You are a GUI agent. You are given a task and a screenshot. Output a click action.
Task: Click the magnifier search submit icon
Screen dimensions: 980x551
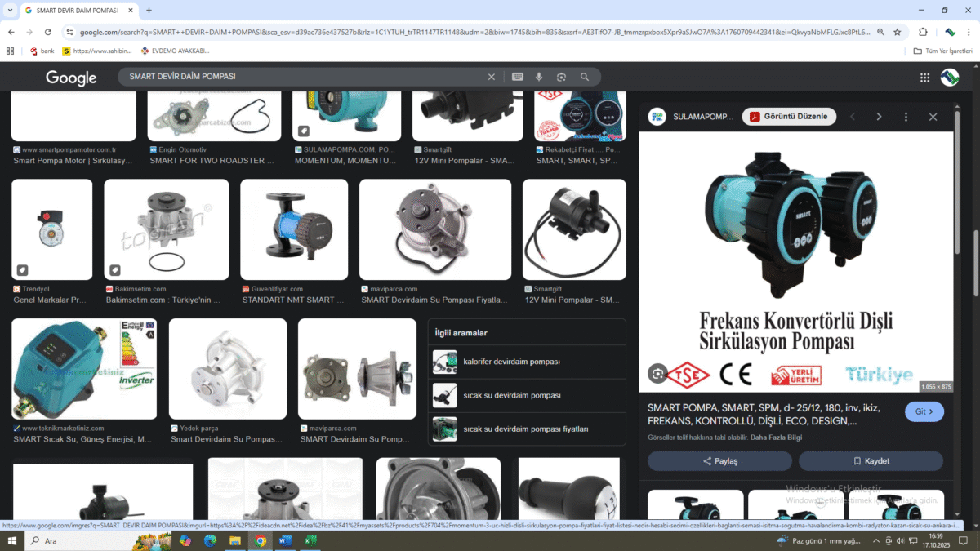click(585, 77)
